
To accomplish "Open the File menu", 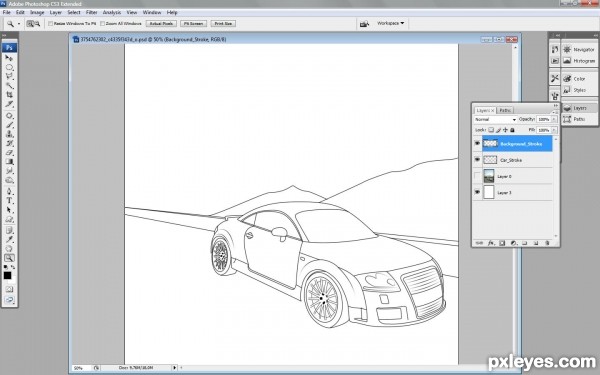I will point(7,13).
